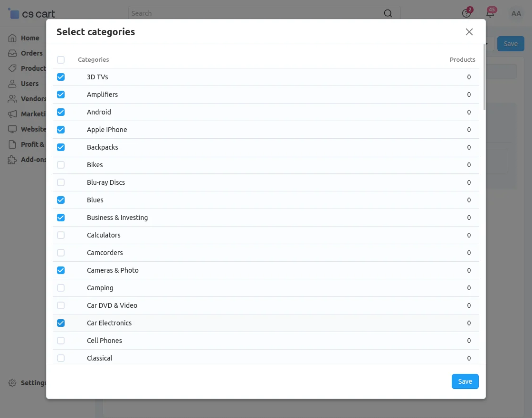Enable the Bikes category checkbox
532x418 pixels.
point(61,165)
